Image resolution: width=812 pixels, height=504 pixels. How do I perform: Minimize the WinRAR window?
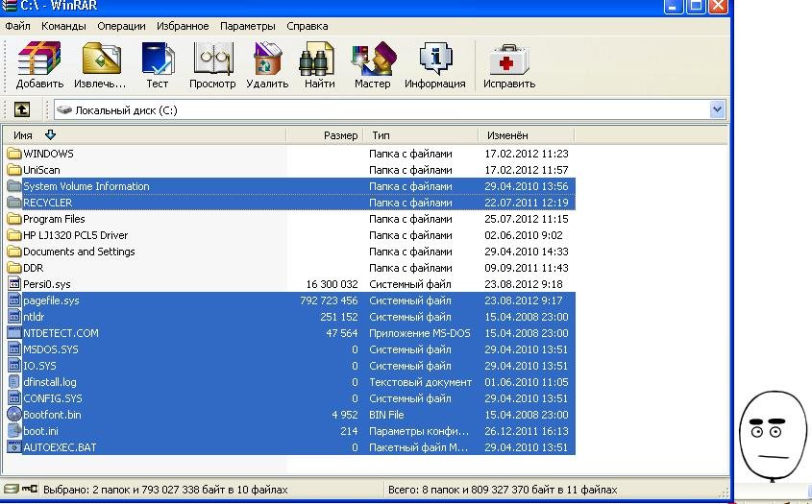(673, 6)
